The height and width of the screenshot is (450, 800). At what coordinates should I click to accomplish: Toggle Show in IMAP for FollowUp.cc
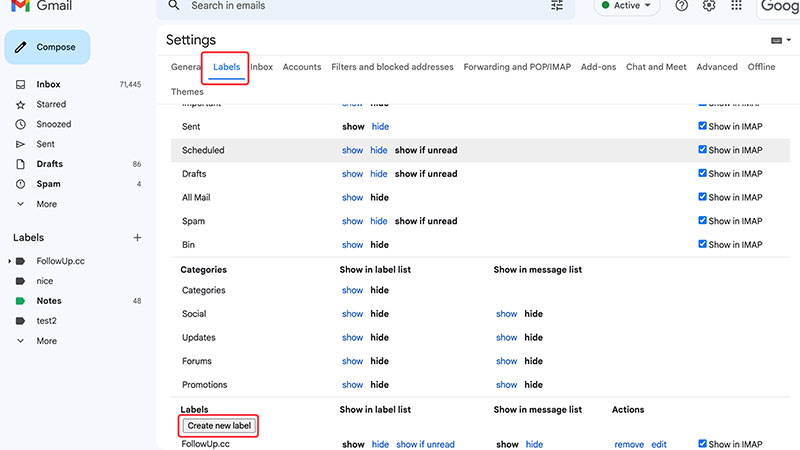(703, 444)
